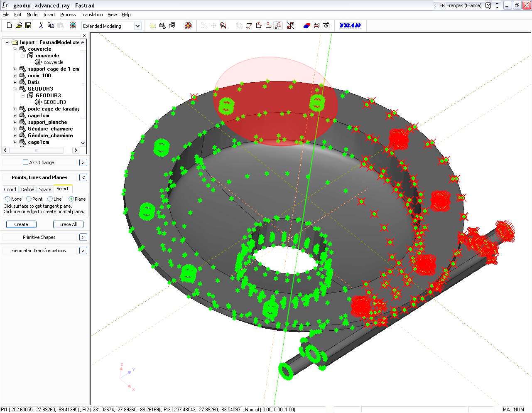Collapse the couvercle tree node
Viewport: 532px width, 413px height.
click(x=15, y=49)
